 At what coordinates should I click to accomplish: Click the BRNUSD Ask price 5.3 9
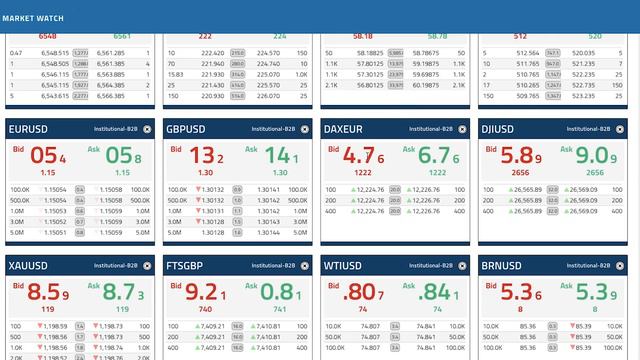point(596,292)
